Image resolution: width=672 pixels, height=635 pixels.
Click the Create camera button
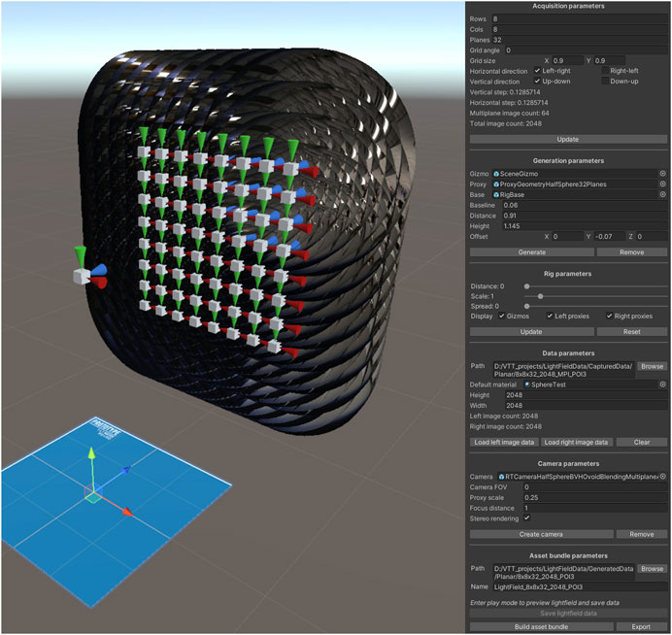point(541,534)
